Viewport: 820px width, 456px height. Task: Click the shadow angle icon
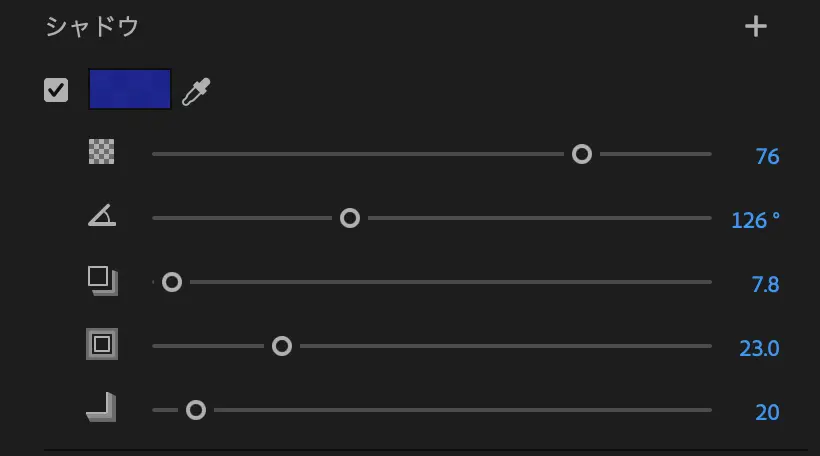tap(101, 215)
